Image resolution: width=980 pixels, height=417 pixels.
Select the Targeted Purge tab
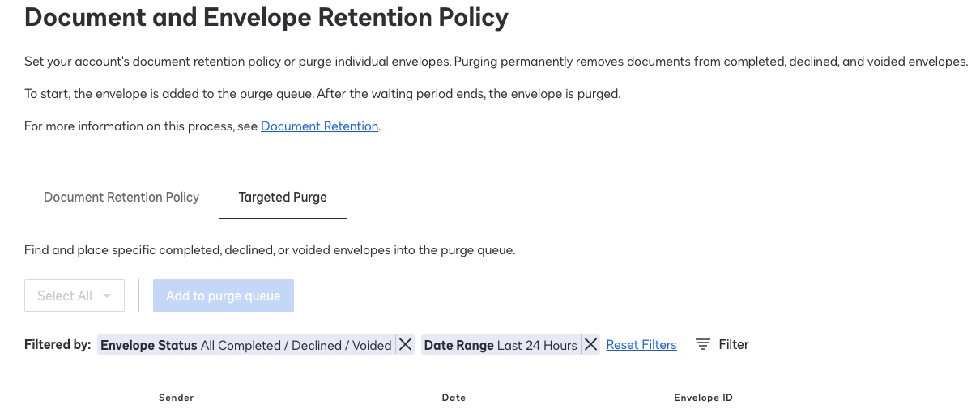[283, 198]
